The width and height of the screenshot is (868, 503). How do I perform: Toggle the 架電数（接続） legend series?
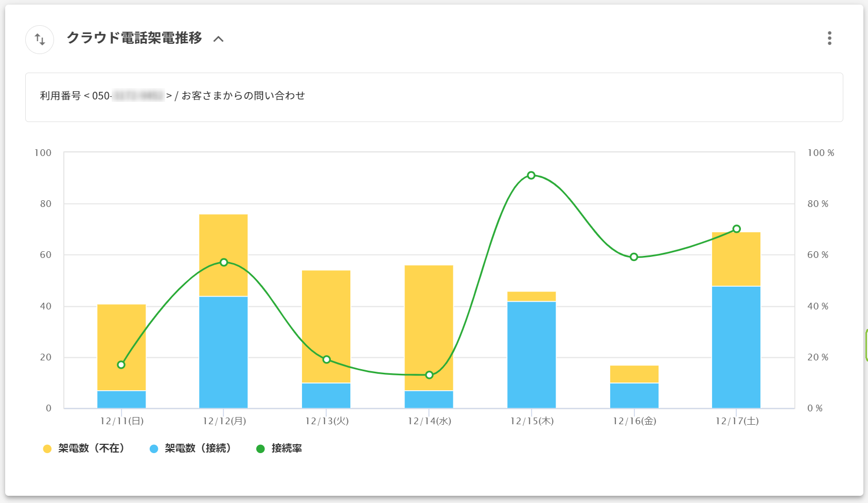point(190,448)
